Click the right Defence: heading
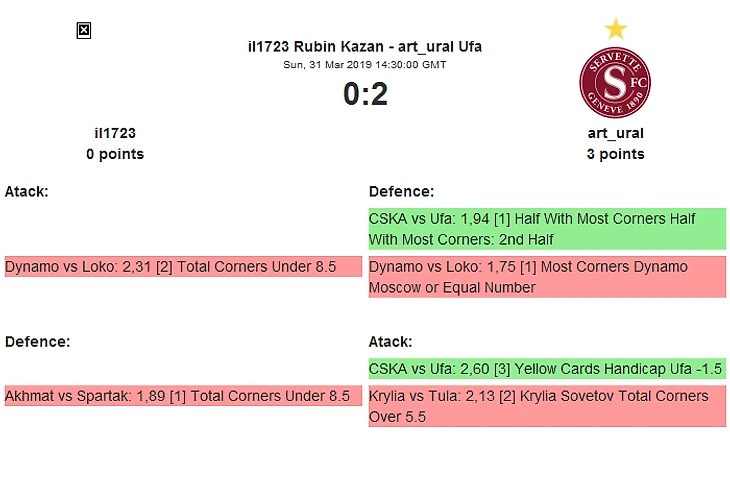730x480 pixels. coord(401,191)
